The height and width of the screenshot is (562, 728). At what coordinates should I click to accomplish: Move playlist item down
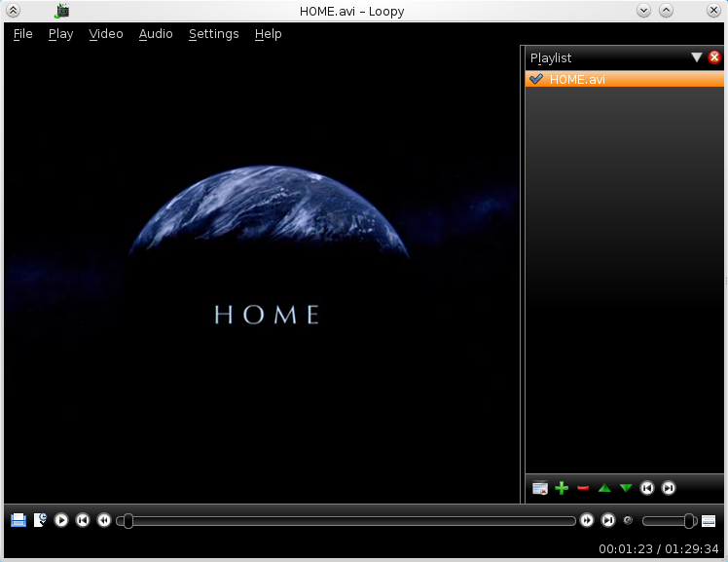(x=626, y=488)
